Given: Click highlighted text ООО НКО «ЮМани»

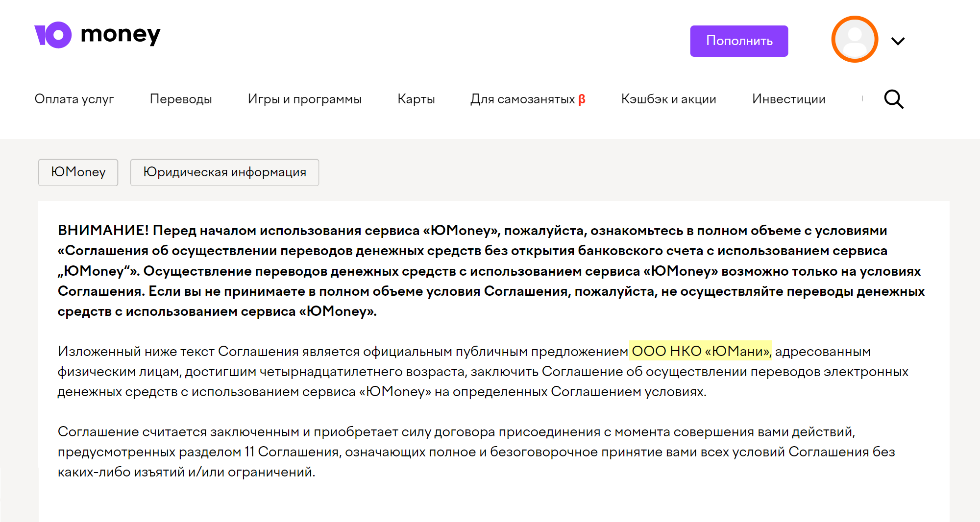Looking at the screenshot, I should (701, 351).
